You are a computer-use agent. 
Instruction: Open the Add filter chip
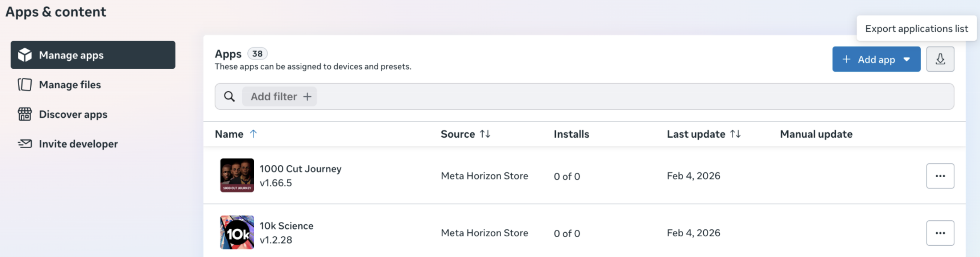(279, 96)
